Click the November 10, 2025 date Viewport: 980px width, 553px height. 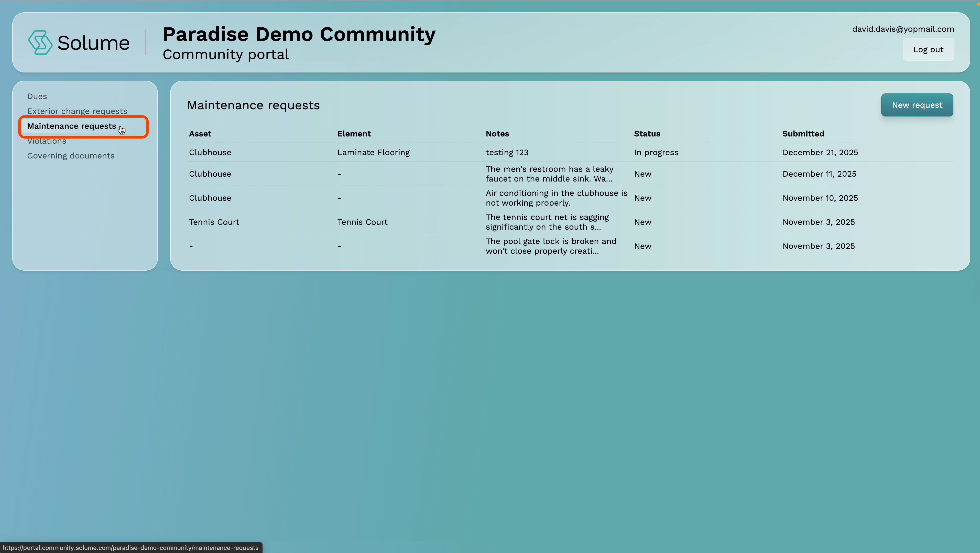click(820, 198)
